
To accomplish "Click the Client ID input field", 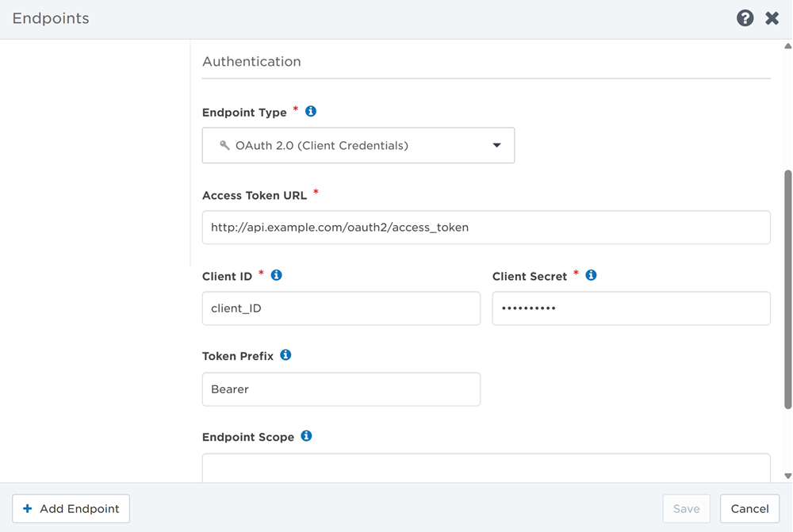I will pos(341,308).
